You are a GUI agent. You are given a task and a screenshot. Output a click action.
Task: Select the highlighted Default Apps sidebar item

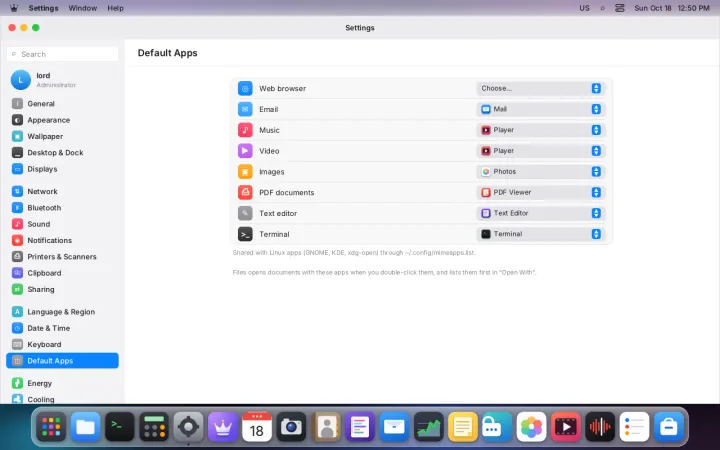62,360
